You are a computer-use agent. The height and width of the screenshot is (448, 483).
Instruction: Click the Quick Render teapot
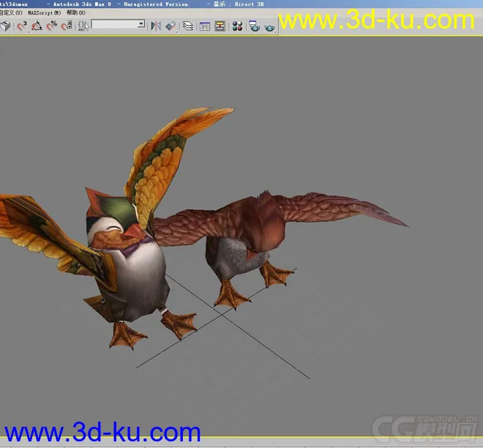[x=269, y=27]
